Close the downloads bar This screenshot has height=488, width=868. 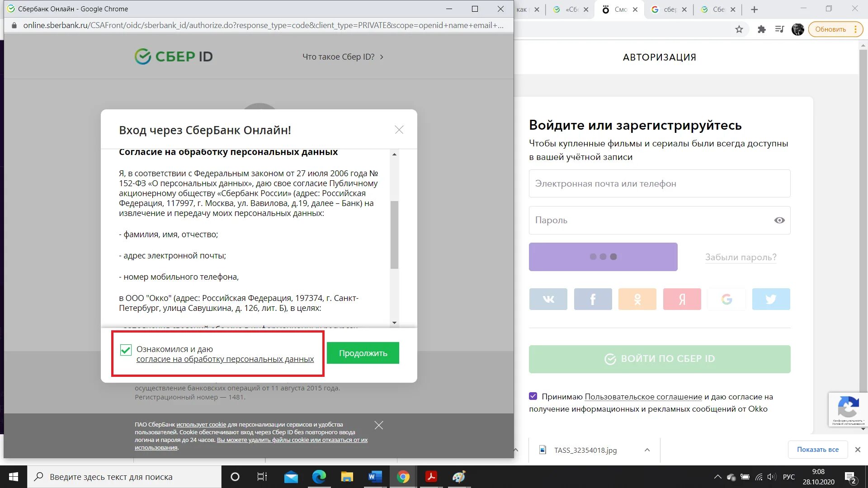pos(858,450)
